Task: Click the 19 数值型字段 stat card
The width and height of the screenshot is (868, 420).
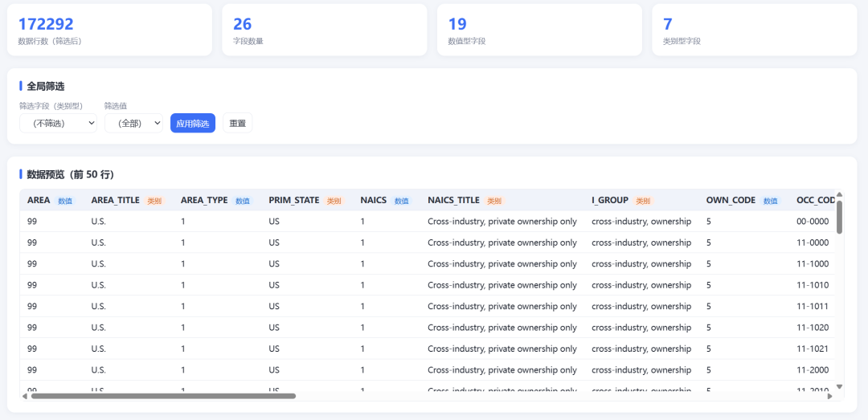Action: pyautogui.click(x=539, y=30)
